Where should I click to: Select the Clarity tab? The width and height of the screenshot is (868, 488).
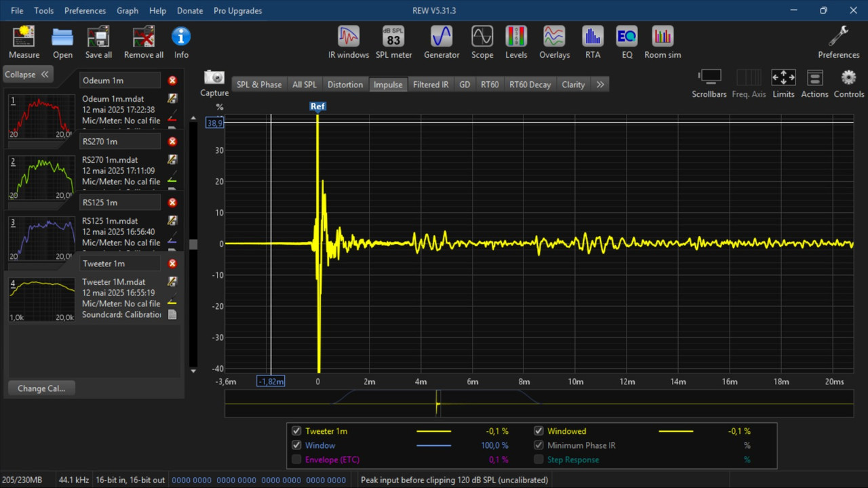coord(573,85)
